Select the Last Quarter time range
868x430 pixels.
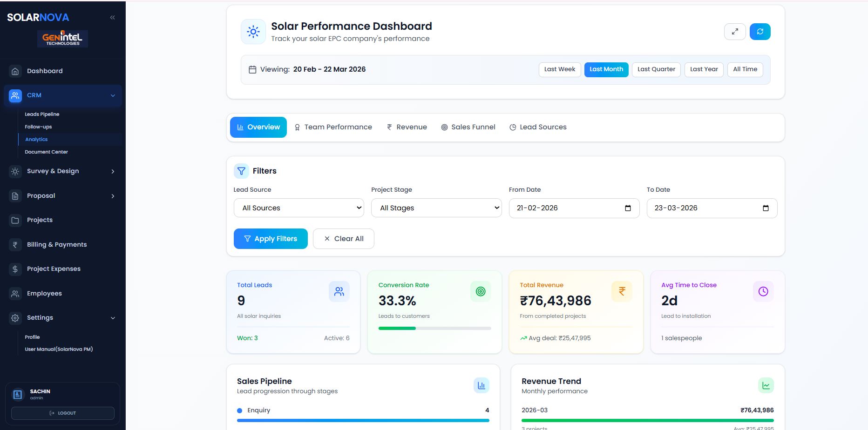(x=656, y=69)
